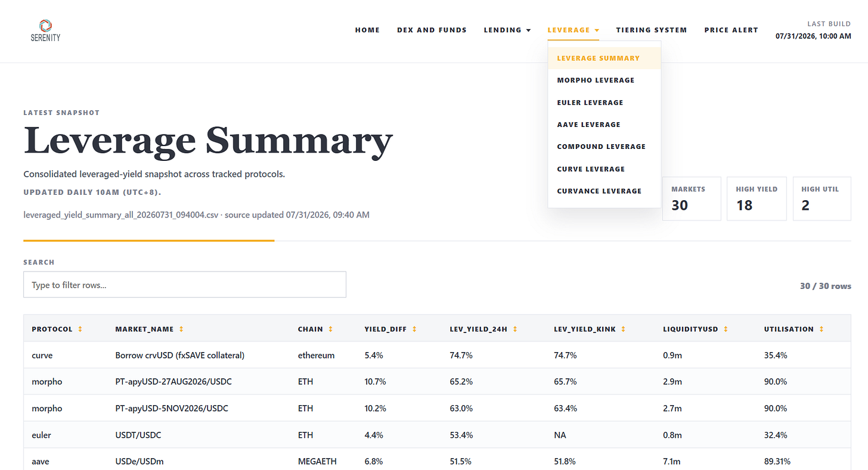Click sort arrows next to LEV_YIELD_24H
The height and width of the screenshot is (470, 868).
(x=514, y=329)
